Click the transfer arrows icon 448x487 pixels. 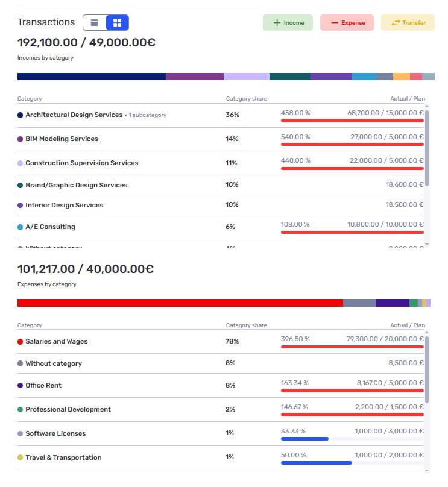point(396,23)
